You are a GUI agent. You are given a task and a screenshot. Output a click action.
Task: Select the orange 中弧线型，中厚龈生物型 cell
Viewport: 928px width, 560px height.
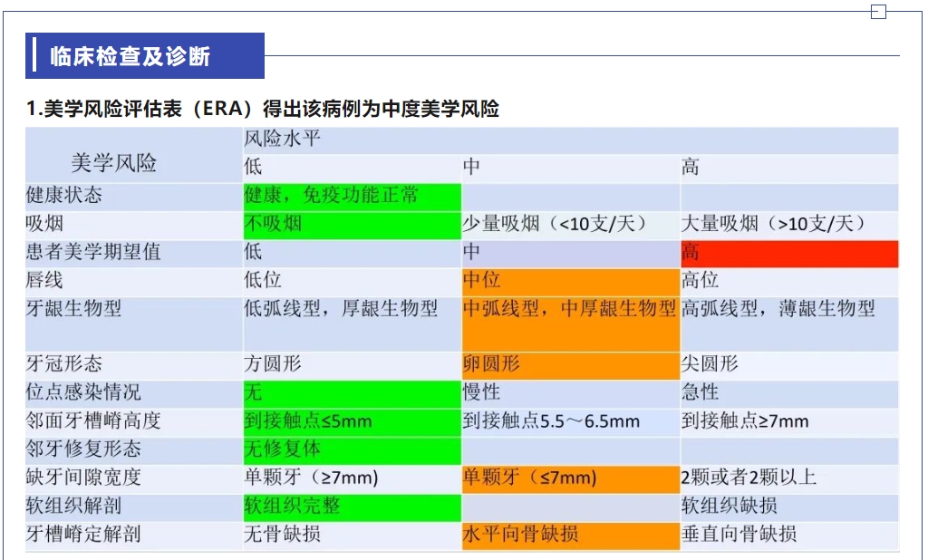pos(570,322)
